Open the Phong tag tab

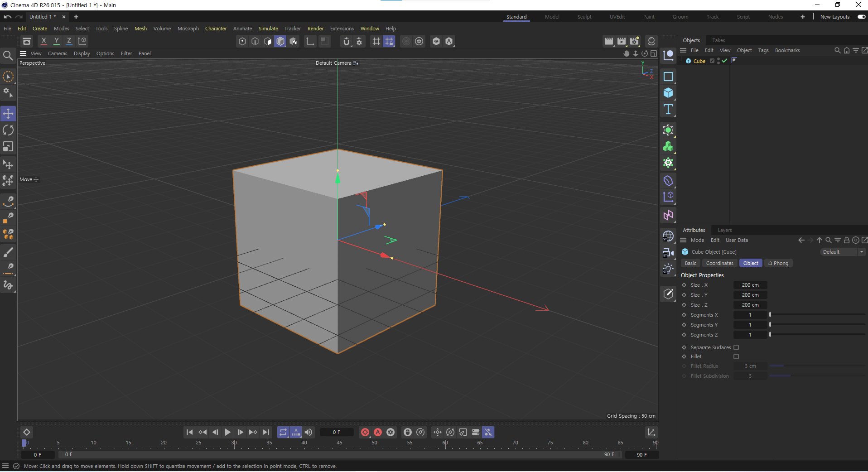tap(778, 263)
